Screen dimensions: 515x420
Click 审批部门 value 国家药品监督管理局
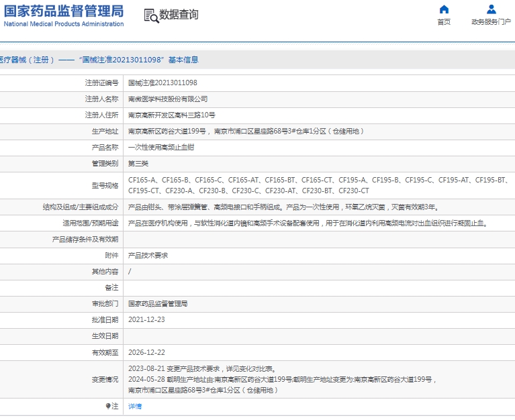pos(158,303)
